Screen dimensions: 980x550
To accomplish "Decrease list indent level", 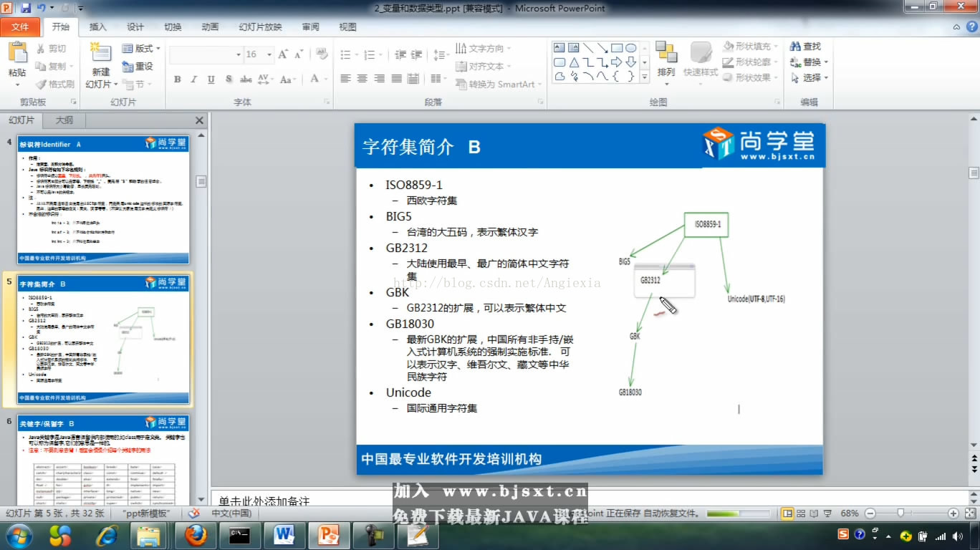I will [400, 54].
